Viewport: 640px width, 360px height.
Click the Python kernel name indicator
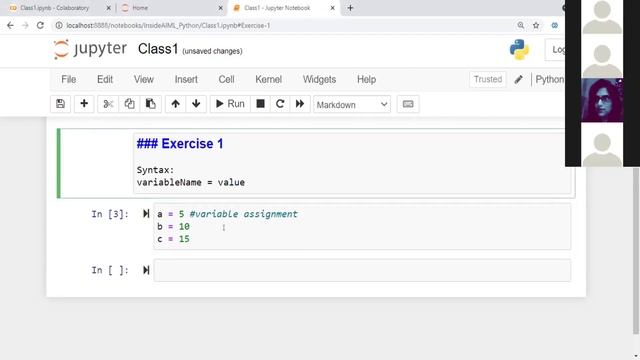pyautogui.click(x=550, y=79)
